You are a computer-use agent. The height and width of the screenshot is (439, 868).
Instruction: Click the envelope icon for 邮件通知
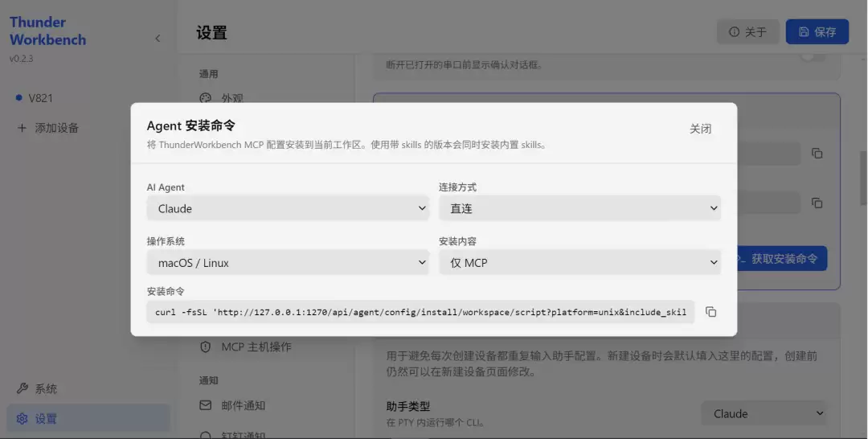point(206,405)
